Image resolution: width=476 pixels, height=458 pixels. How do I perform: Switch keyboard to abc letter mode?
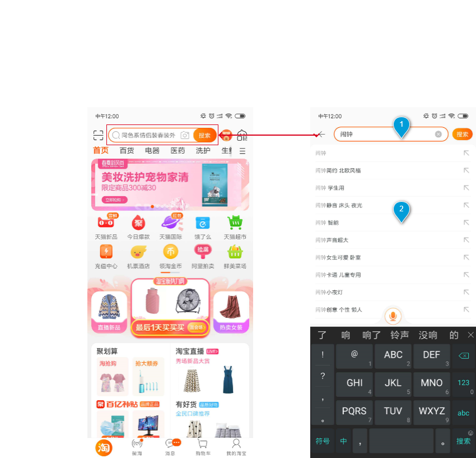click(464, 413)
